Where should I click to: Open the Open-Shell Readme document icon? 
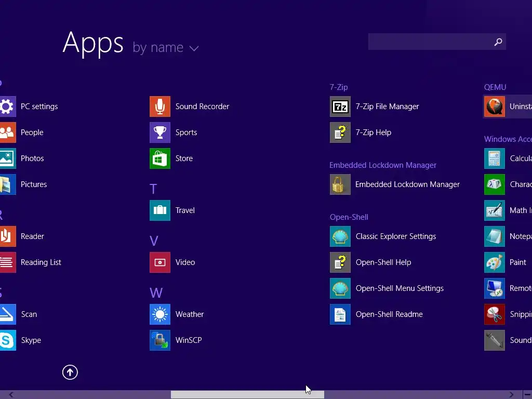[340, 314]
